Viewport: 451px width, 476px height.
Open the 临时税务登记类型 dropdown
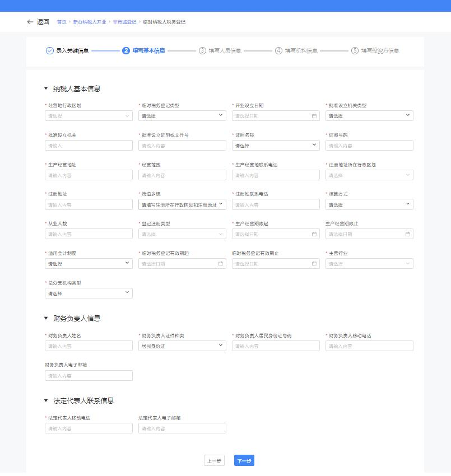pyautogui.click(x=182, y=116)
